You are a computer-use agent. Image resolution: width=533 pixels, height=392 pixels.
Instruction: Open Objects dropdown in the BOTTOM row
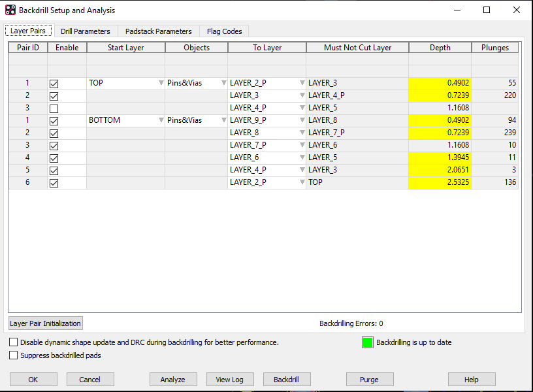coord(223,120)
